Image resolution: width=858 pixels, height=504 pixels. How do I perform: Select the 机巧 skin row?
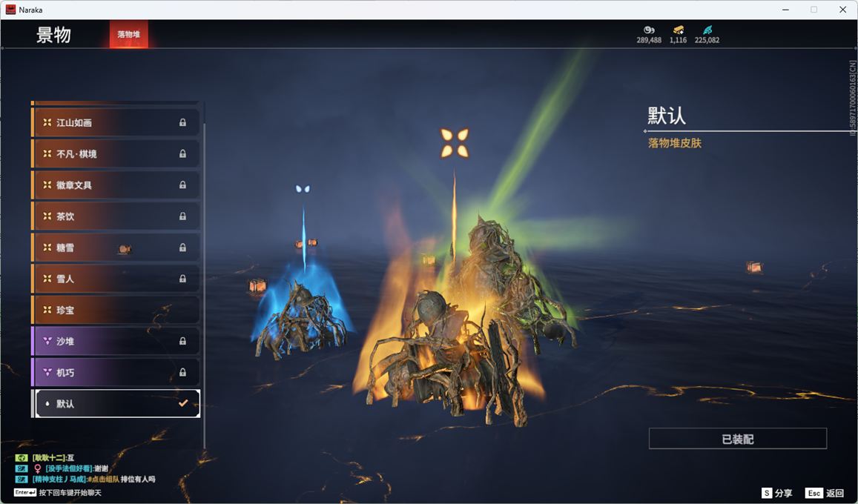click(x=116, y=372)
